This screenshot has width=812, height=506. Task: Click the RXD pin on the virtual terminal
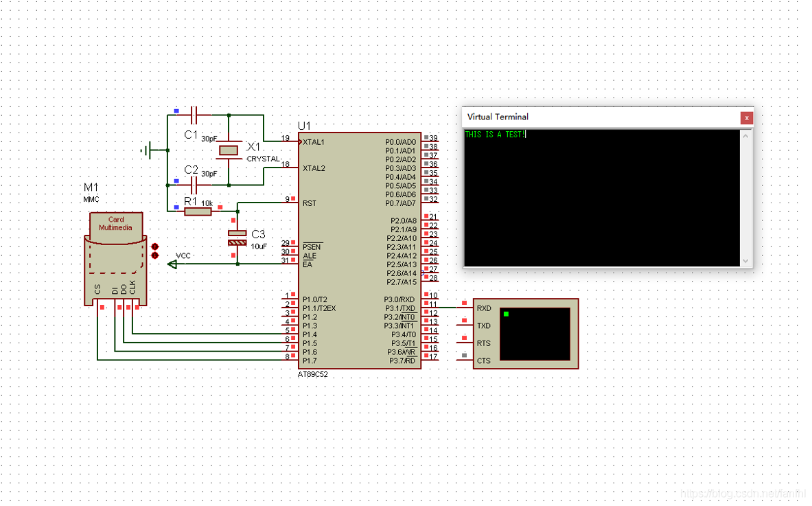[x=483, y=308]
